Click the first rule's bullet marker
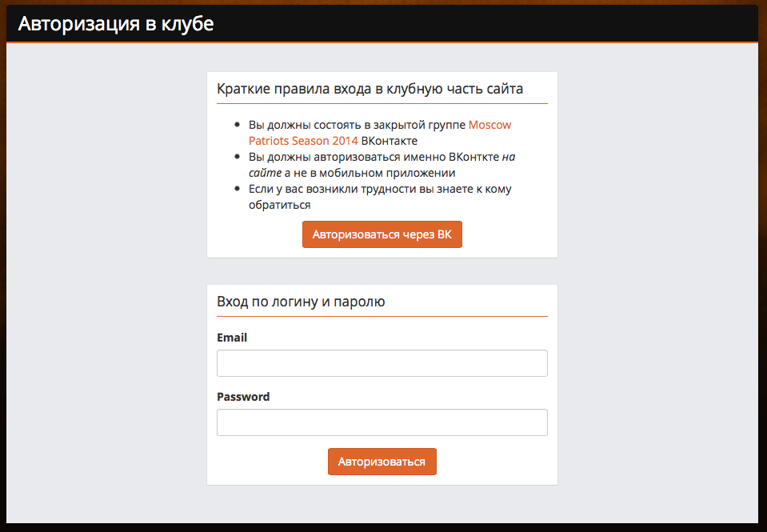This screenshot has height=532, width=767. (x=238, y=125)
